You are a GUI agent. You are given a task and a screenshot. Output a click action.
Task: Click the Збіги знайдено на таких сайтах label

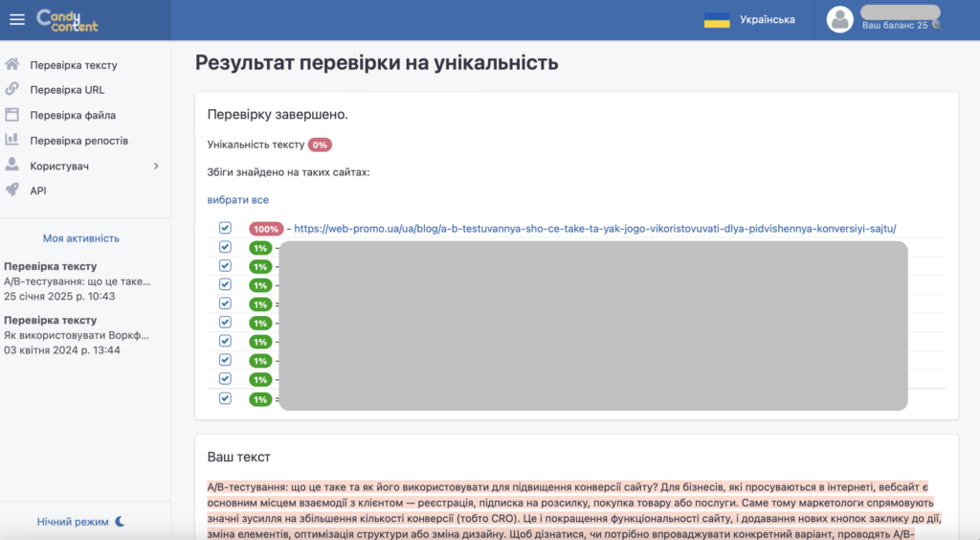click(x=288, y=172)
